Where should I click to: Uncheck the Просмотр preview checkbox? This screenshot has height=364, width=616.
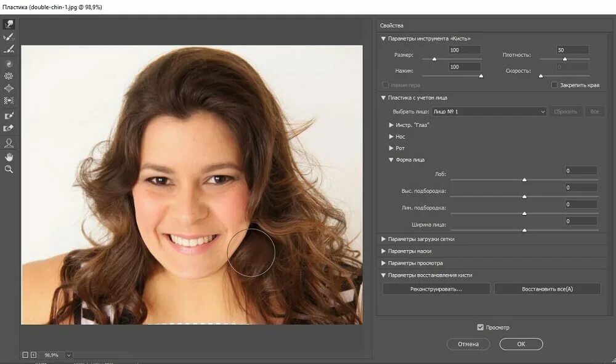[x=480, y=327]
